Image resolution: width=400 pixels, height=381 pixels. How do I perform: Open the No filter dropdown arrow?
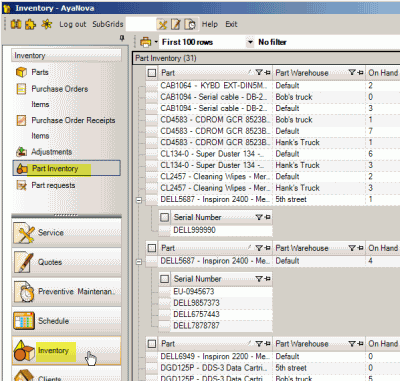coord(250,42)
